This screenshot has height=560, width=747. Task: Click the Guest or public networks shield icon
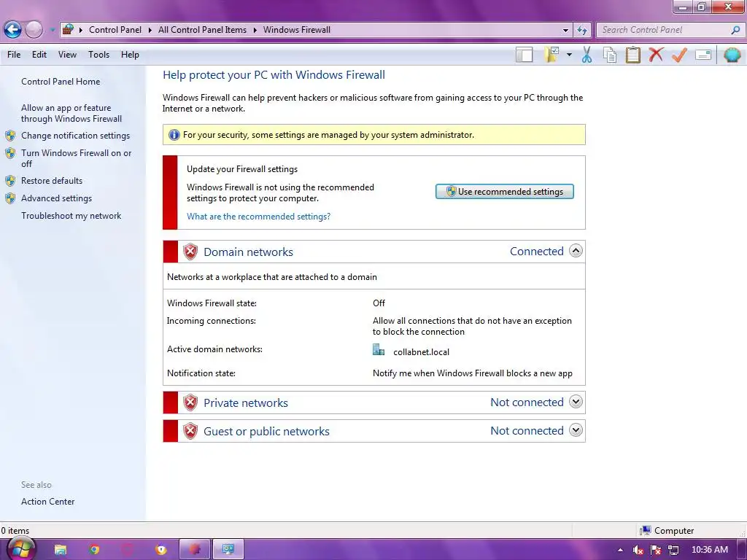[190, 431]
